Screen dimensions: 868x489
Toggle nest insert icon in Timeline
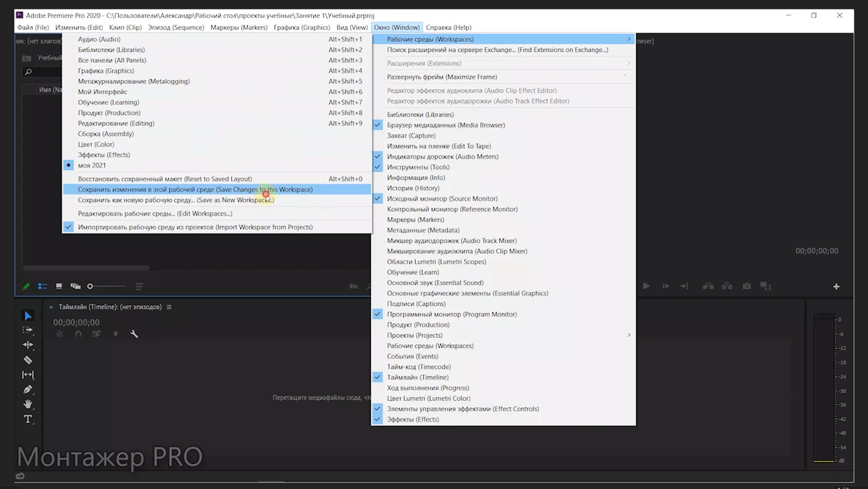pos(59,334)
